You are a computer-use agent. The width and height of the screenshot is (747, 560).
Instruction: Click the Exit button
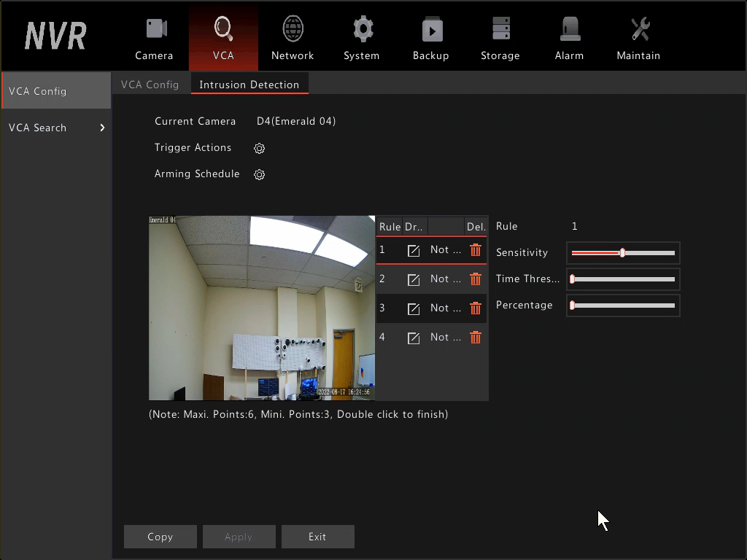tap(317, 537)
